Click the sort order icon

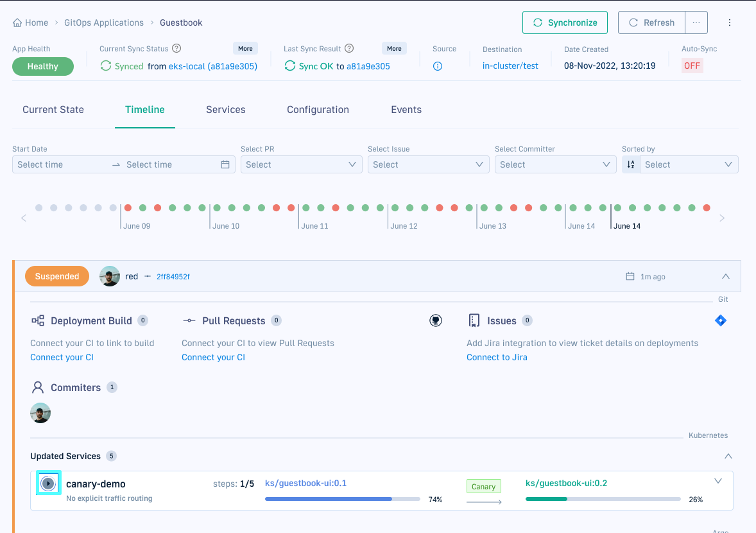[x=631, y=164]
